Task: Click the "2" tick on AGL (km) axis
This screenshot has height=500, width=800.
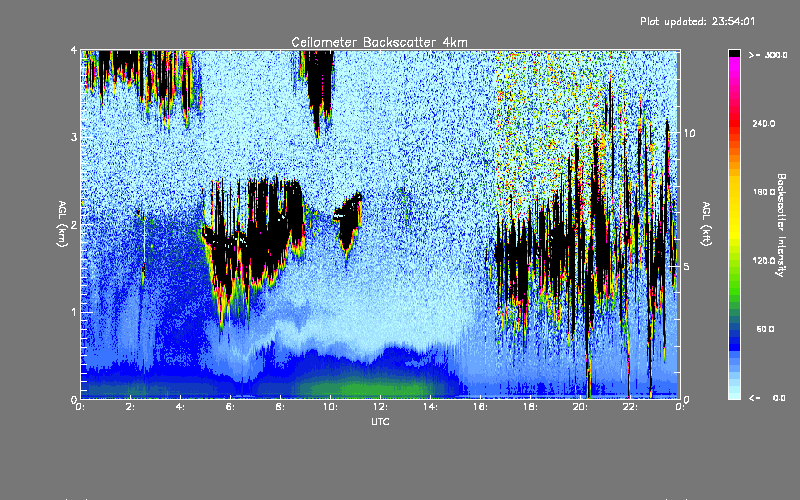Action: coord(74,224)
